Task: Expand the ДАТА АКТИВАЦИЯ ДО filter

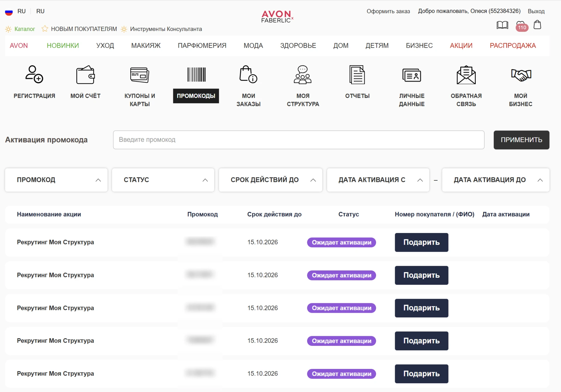Action: point(496,180)
